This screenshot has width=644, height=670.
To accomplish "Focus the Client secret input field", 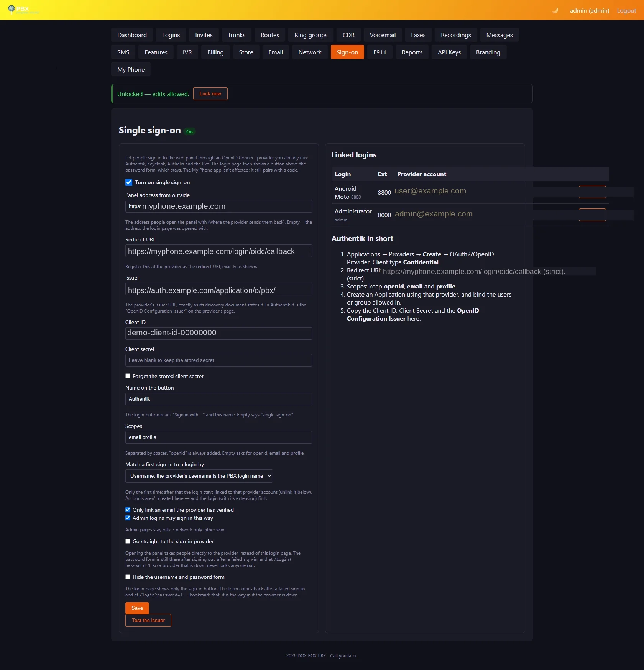I will point(219,360).
